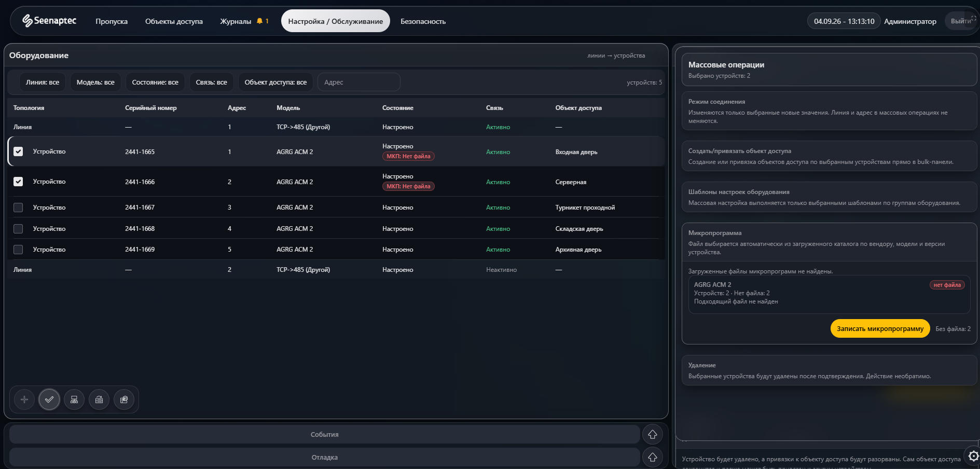This screenshot has height=469, width=980.
Task: Open the Объект доступа: все filter dropdown
Action: [x=275, y=82]
